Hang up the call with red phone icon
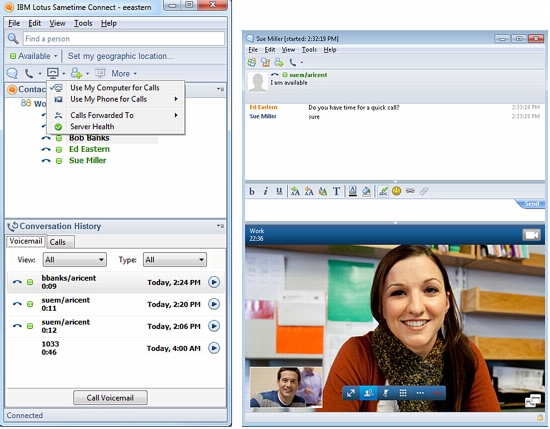The width and height of the screenshot is (550, 429). (437, 393)
